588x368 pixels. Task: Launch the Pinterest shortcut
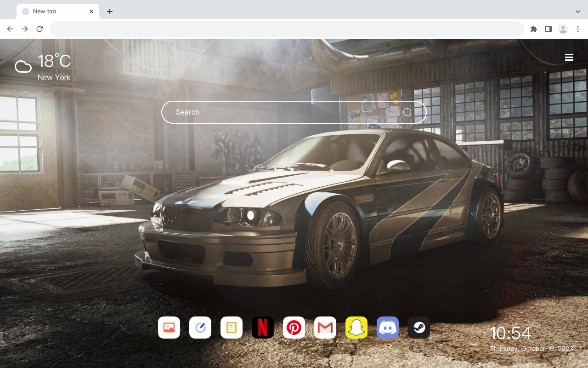tap(294, 328)
